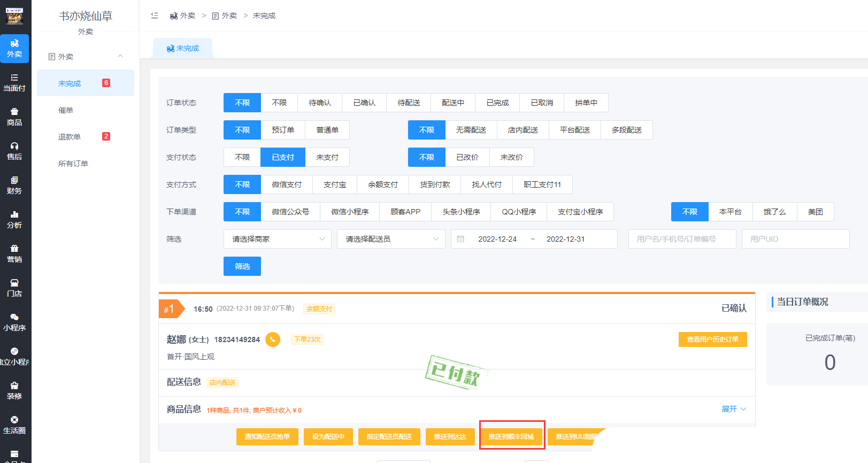
Task: Open the 当面付 sidebar icon
Action: 14,83
